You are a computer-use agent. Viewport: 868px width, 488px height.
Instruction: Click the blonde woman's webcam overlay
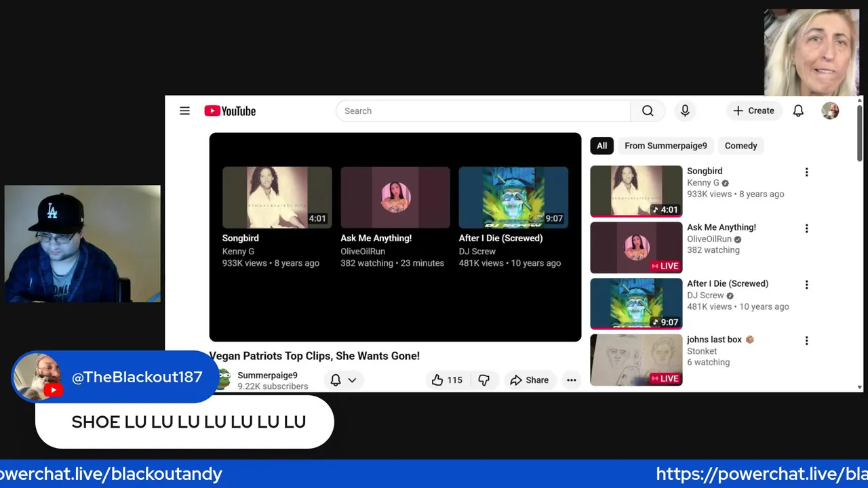[x=811, y=53]
